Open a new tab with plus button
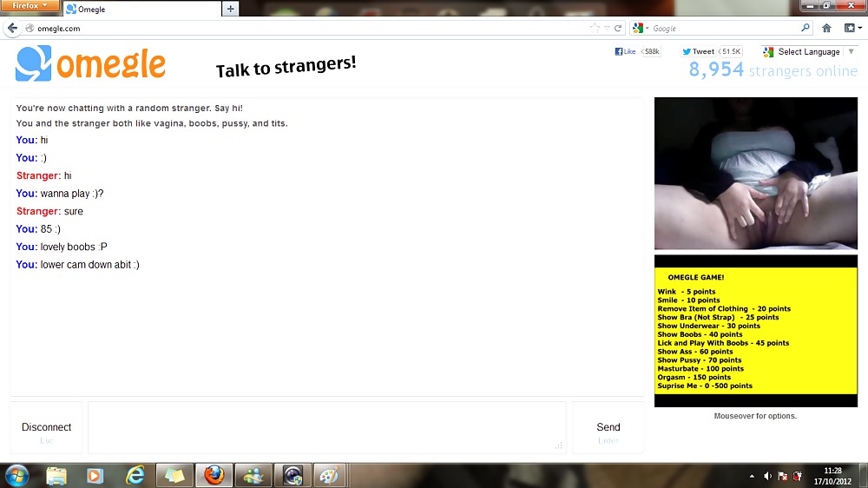The image size is (868, 488). coord(230,9)
